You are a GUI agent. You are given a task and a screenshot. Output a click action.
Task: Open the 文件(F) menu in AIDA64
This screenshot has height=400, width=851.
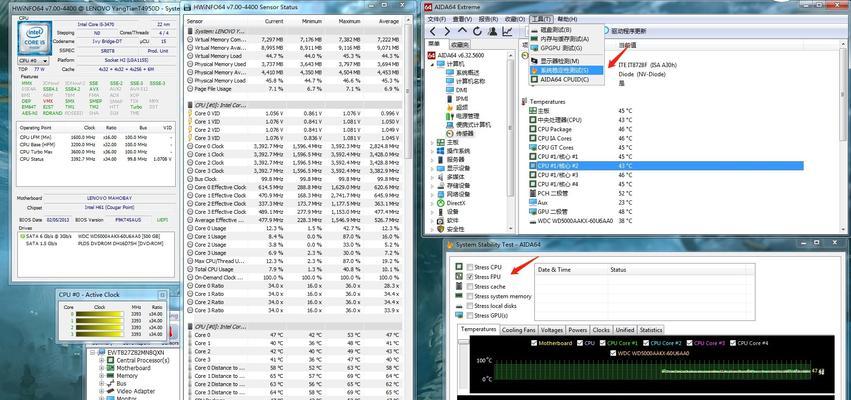click(x=437, y=19)
